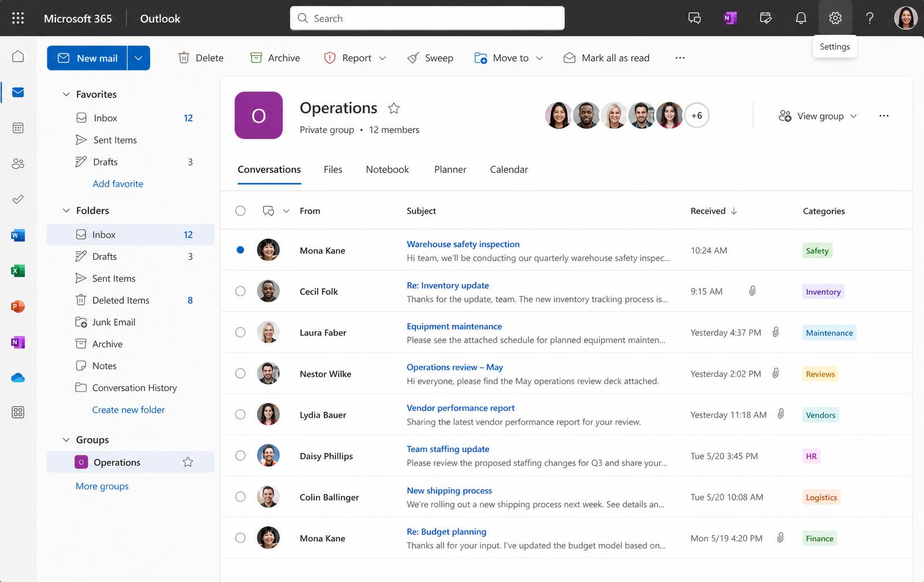Click the Sweep toolbar button

click(430, 58)
